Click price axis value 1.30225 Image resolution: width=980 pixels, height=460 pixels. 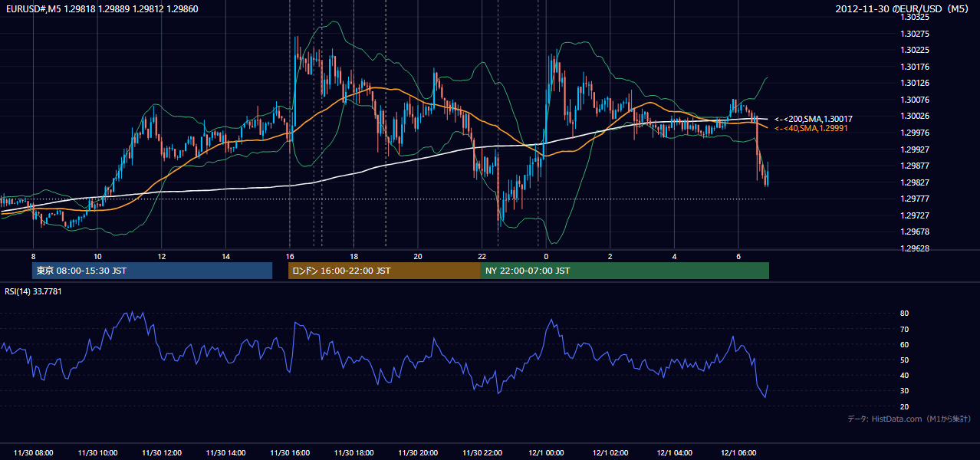pos(916,50)
